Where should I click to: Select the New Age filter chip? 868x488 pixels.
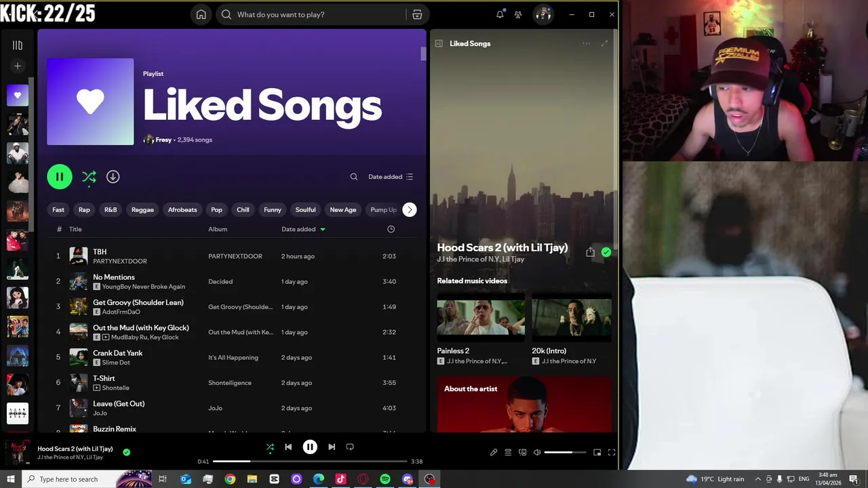[343, 209]
